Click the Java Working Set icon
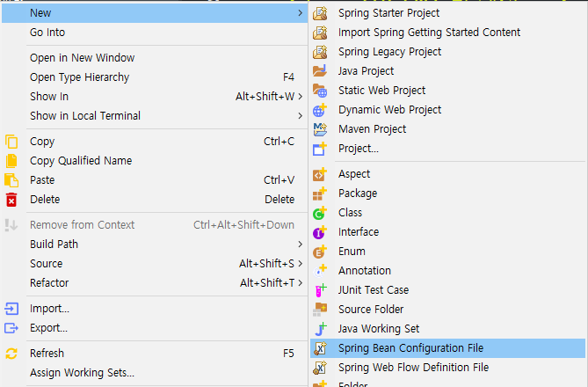 (320, 329)
